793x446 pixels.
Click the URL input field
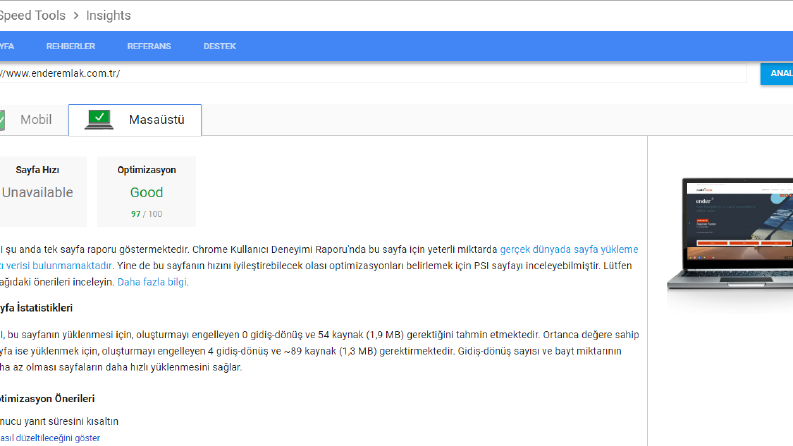(x=373, y=73)
